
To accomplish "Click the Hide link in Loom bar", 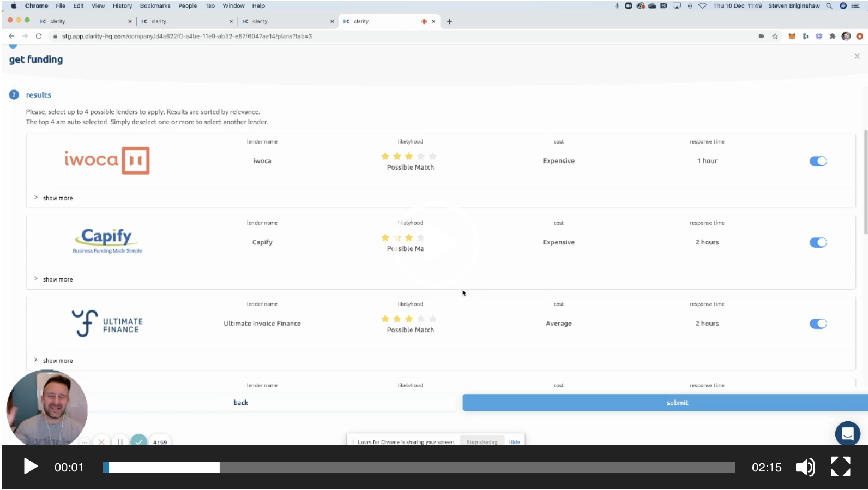I will 514,442.
